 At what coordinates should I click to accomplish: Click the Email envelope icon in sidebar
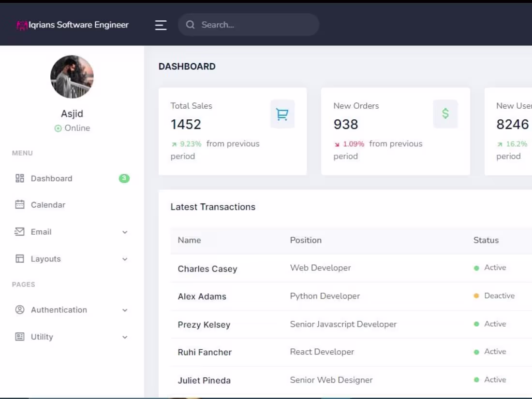tap(19, 231)
